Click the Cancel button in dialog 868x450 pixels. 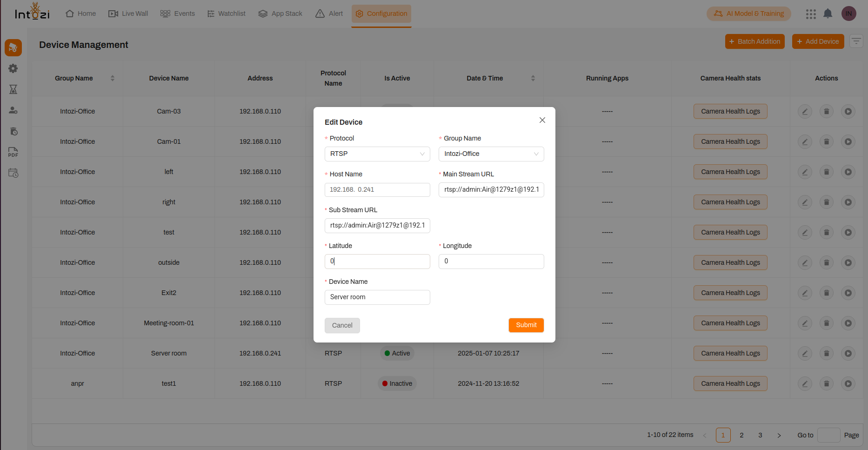(342, 325)
